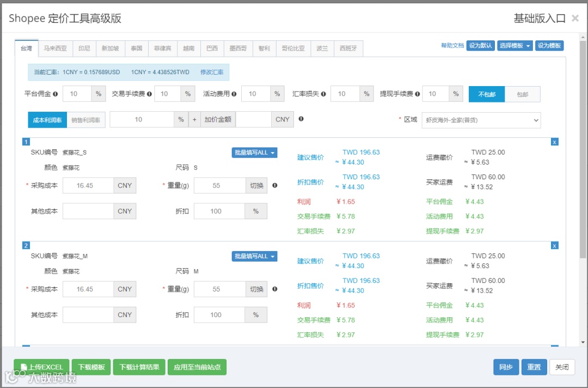This screenshot has width=588, height=388.
Task: Switch to 新加坡 tab
Action: (110, 48)
